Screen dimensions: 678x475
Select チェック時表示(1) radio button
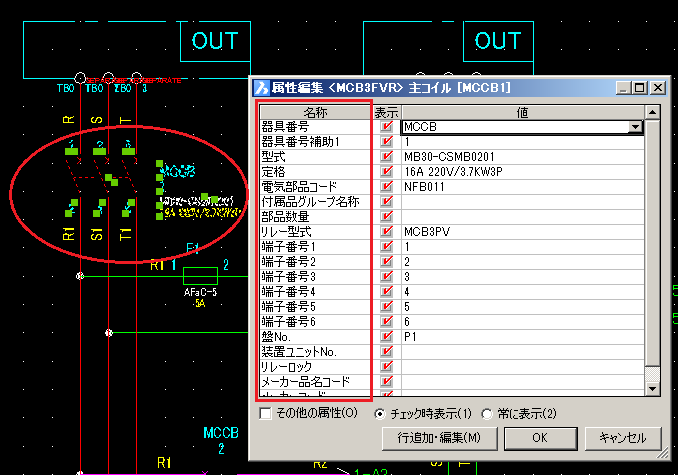380,414
